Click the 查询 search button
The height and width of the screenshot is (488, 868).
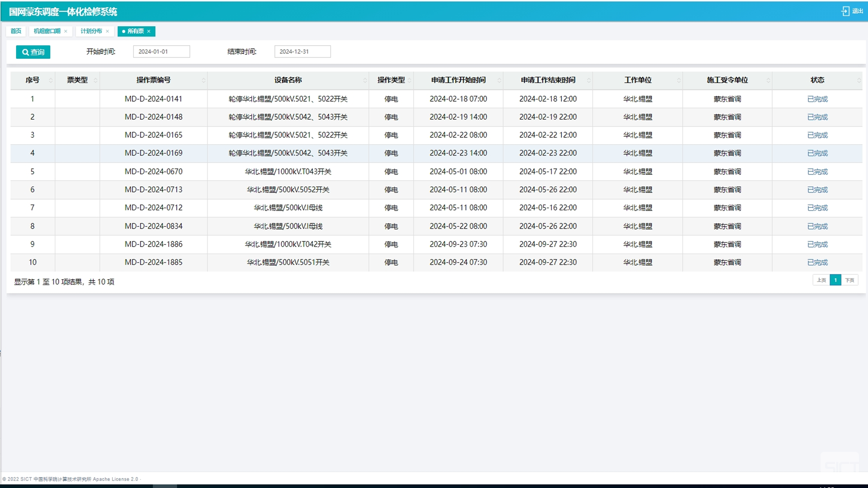(x=33, y=52)
